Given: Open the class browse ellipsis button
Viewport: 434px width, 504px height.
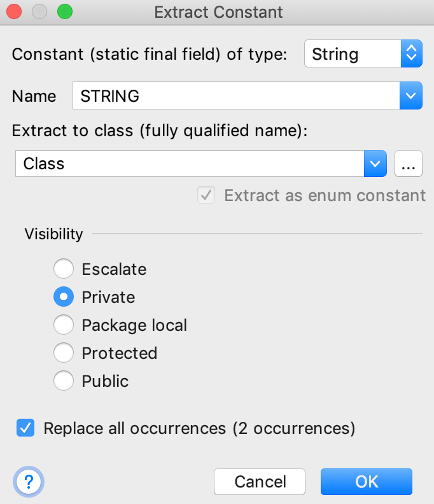Looking at the screenshot, I should click(x=409, y=164).
